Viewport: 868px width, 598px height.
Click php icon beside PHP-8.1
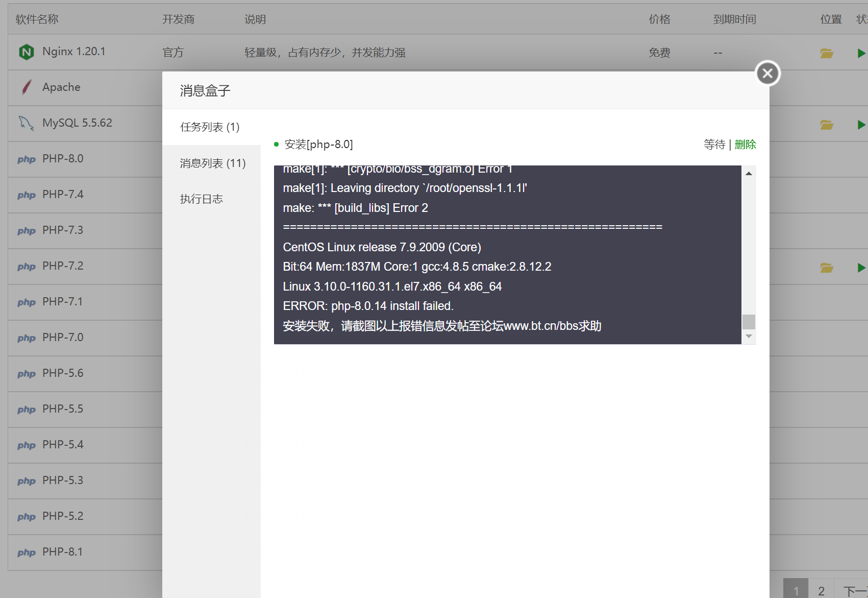click(x=27, y=553)
